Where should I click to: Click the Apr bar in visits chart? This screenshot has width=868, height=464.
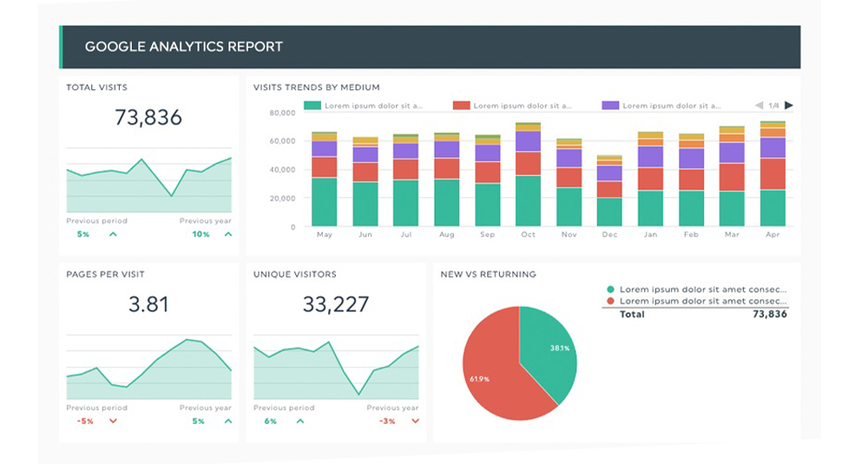773,173
